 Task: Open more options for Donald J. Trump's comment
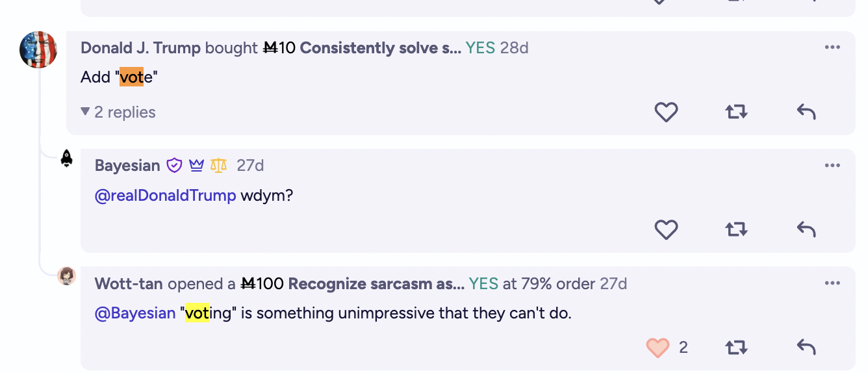[x=832, y=47]
